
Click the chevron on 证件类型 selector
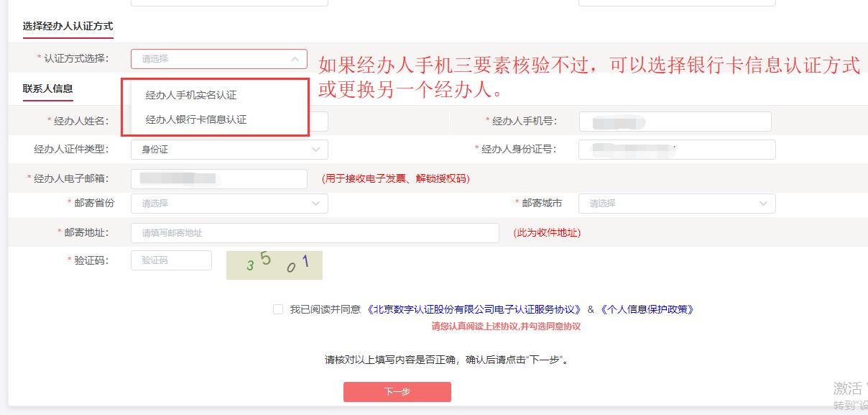315,149
